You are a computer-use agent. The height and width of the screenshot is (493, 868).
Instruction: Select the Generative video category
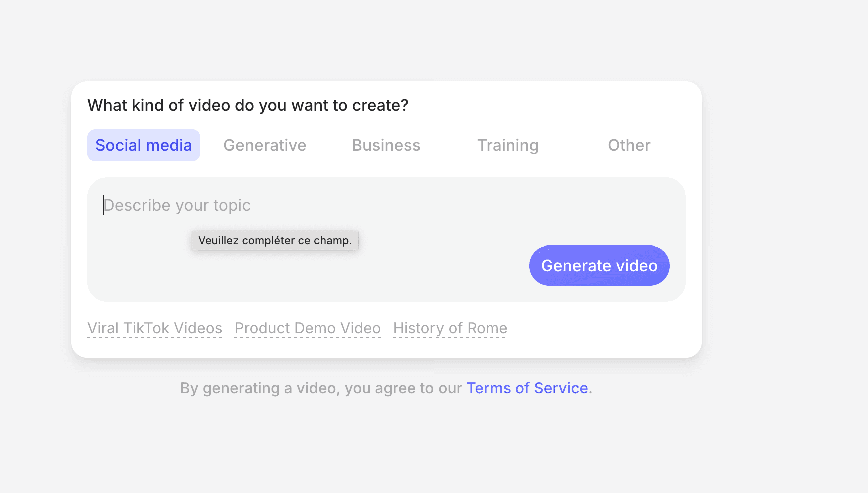pos(265,145)
